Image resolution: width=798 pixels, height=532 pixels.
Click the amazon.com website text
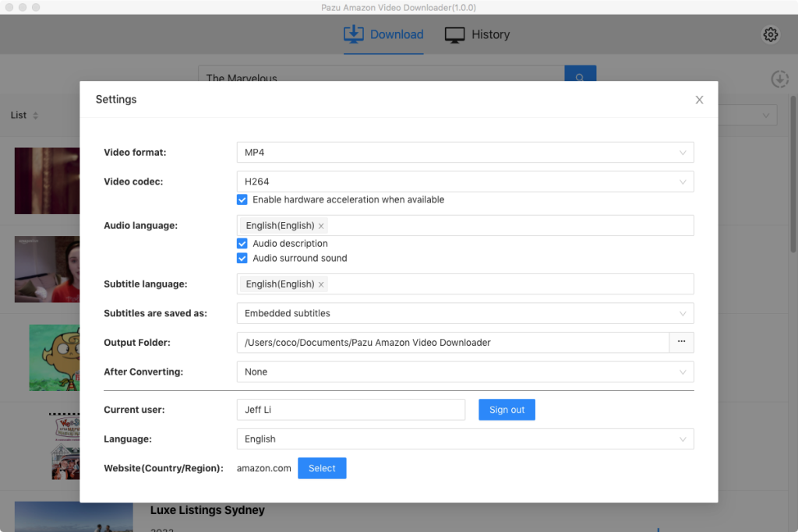click(264, 468)
